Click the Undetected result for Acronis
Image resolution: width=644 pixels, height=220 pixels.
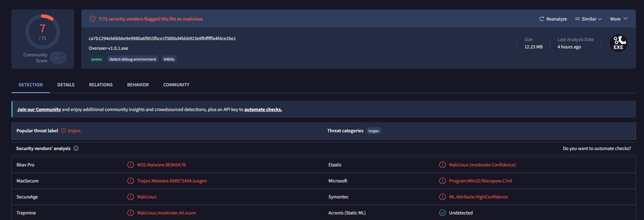pyautogui.click(x=461, y=213)
